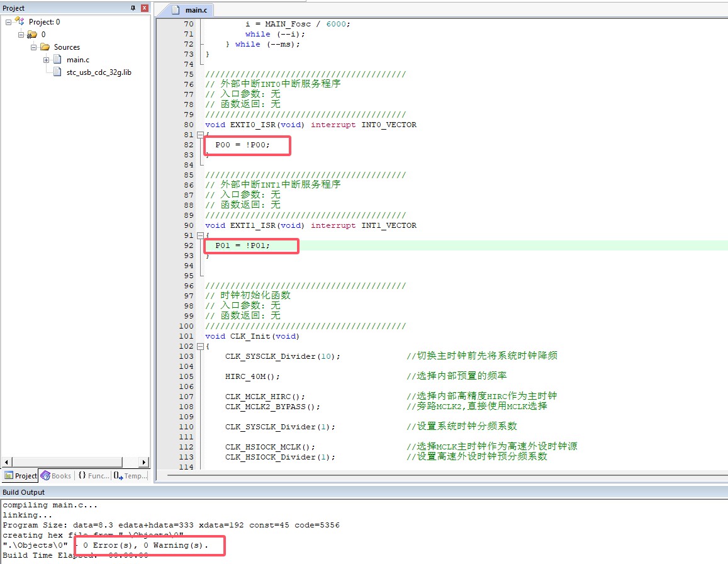
Task: Click 'MAIN_Fosc' on line 70
Action: [x=288, y=24]
